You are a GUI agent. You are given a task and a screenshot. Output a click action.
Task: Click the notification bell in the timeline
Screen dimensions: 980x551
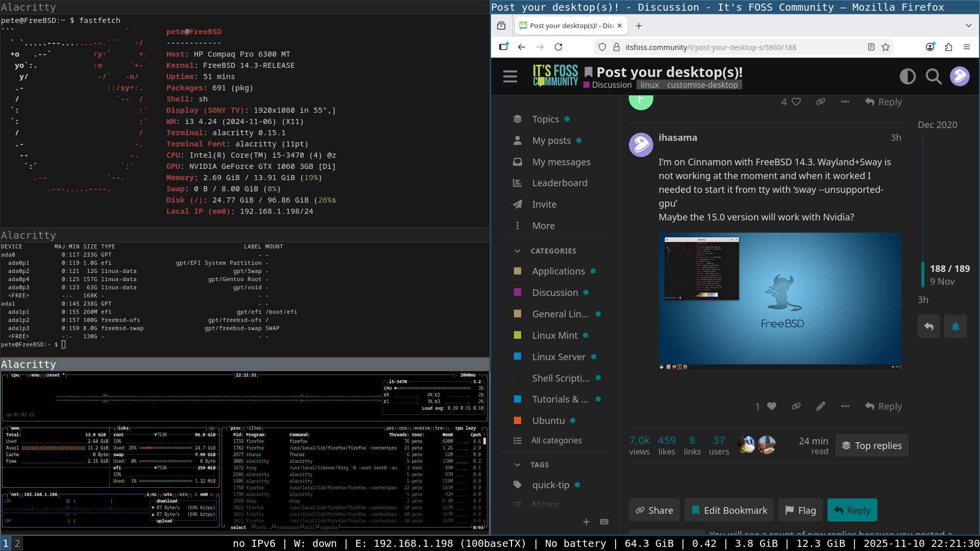pyautogui.click(x=955, y=327)
